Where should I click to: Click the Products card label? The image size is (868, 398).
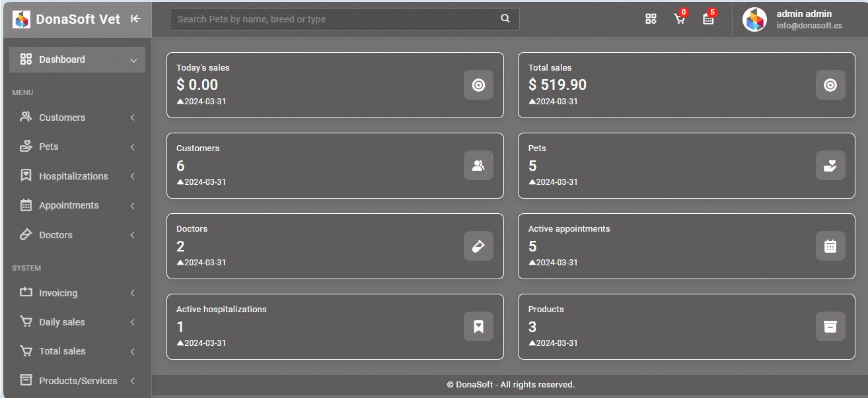tap(546, 309)
